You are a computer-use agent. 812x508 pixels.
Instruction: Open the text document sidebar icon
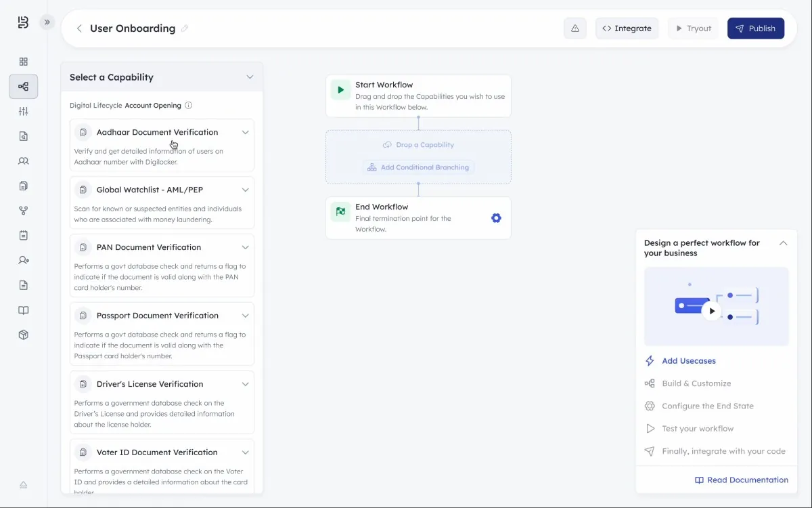pyautogui.click(x=24, y=285)
